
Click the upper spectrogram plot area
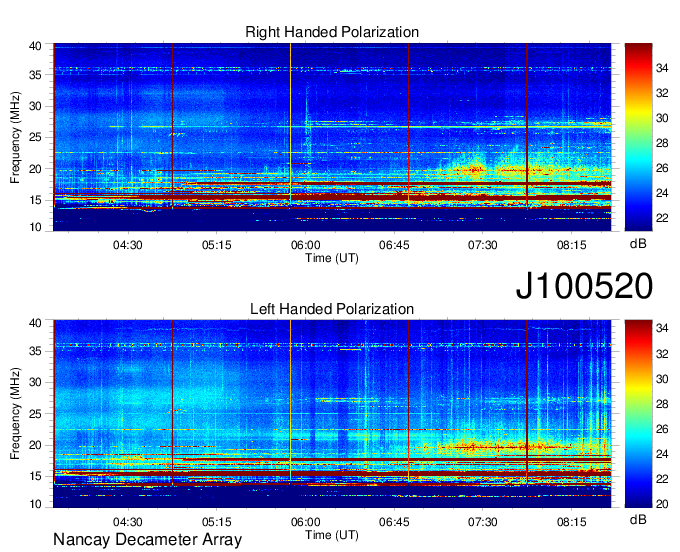click(332, 137)
